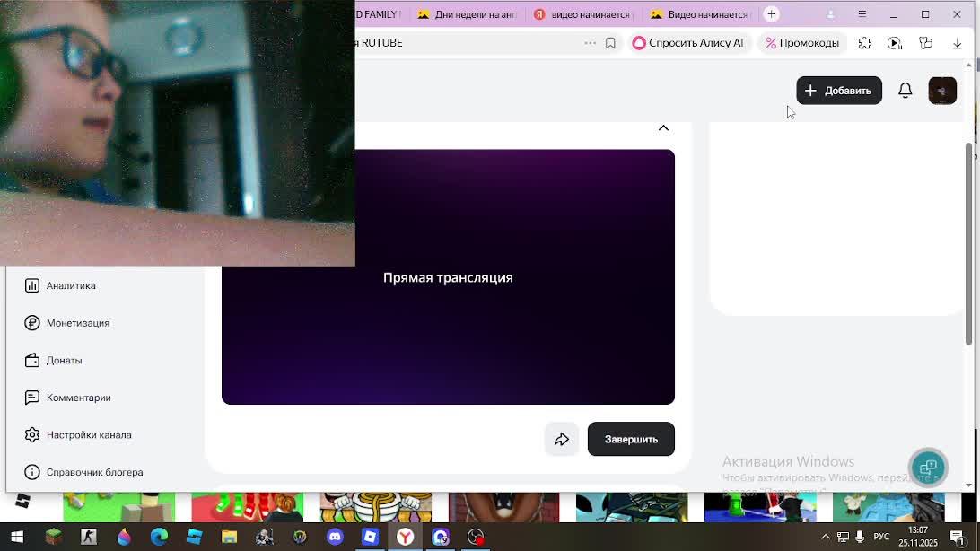Open the support chat floating button
The height and width of the screenshot is (551, 980).
(928, 468)
